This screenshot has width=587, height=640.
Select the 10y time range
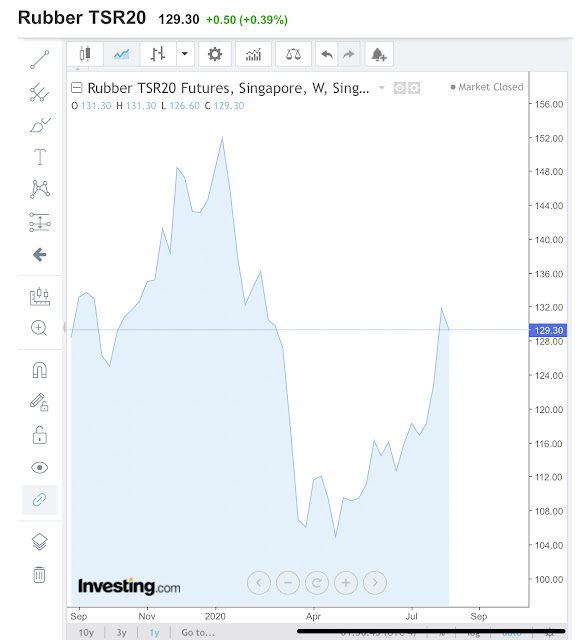pyautogui.click(x=86, y=633)
